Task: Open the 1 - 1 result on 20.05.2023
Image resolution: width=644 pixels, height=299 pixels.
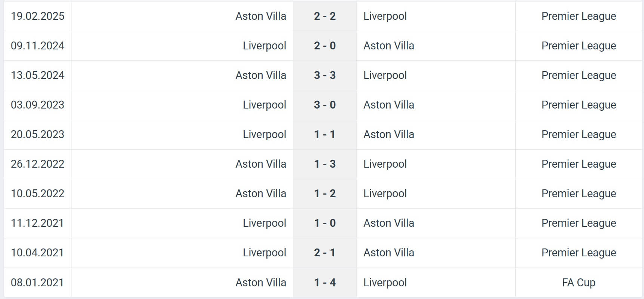Action: coord(324,134)
